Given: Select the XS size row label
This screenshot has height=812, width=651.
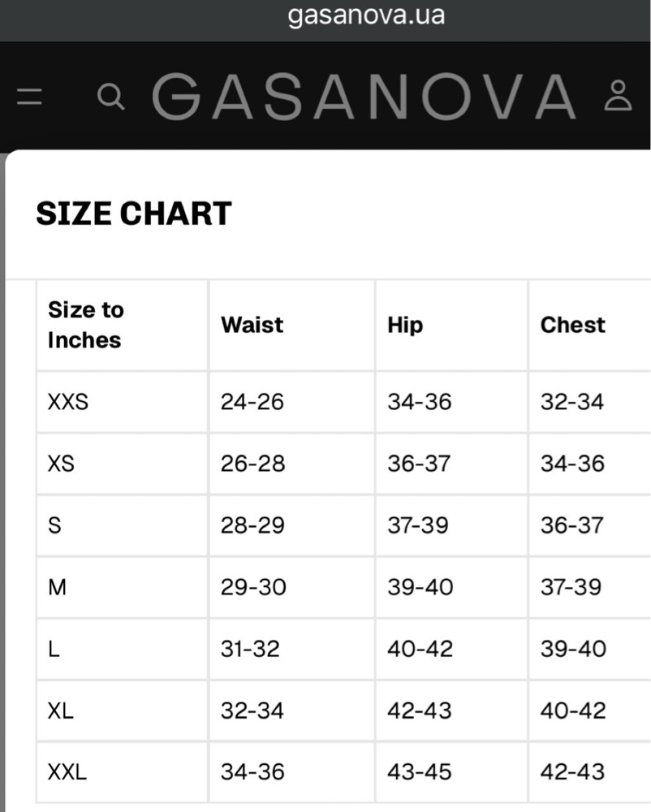Looking at the screenshot, I should [x=61, y=464].
